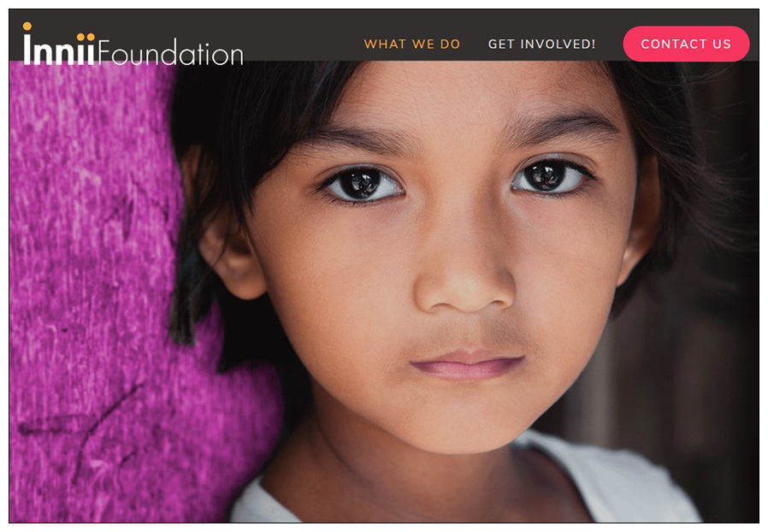Click the Innii Foundation logo
This screenshot has height=532, width=768.
coord(133,44)
